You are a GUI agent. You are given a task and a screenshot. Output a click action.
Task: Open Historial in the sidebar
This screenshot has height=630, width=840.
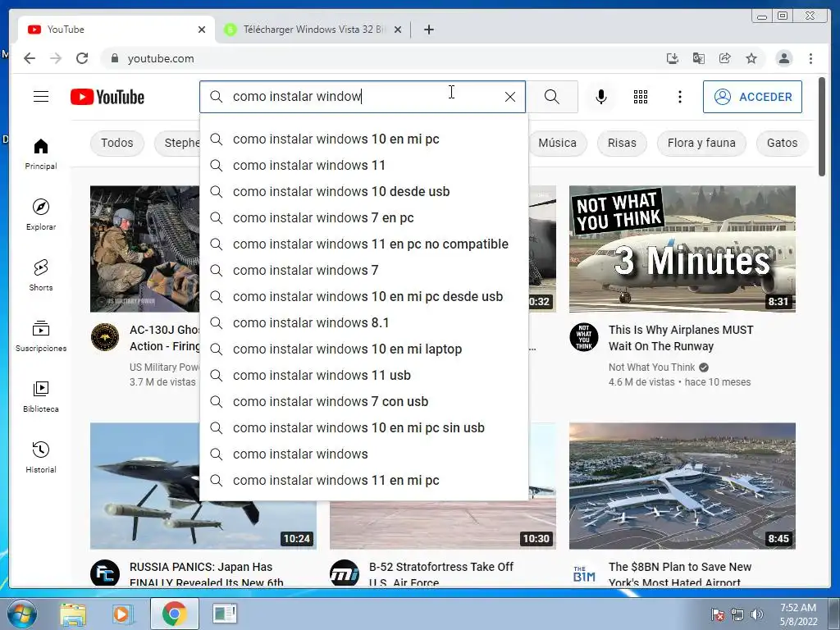pos(41,457)
